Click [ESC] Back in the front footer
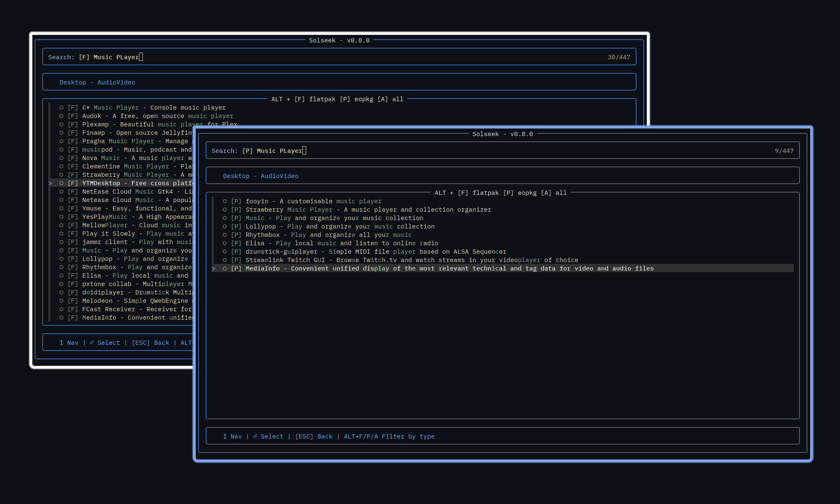Image resolution: width=840 pixels, height=504 pixels. point(314,436)
